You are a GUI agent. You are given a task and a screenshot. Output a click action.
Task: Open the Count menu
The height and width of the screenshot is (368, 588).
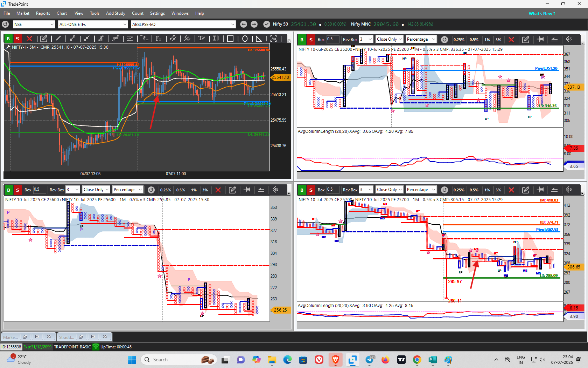coord(138,13)
